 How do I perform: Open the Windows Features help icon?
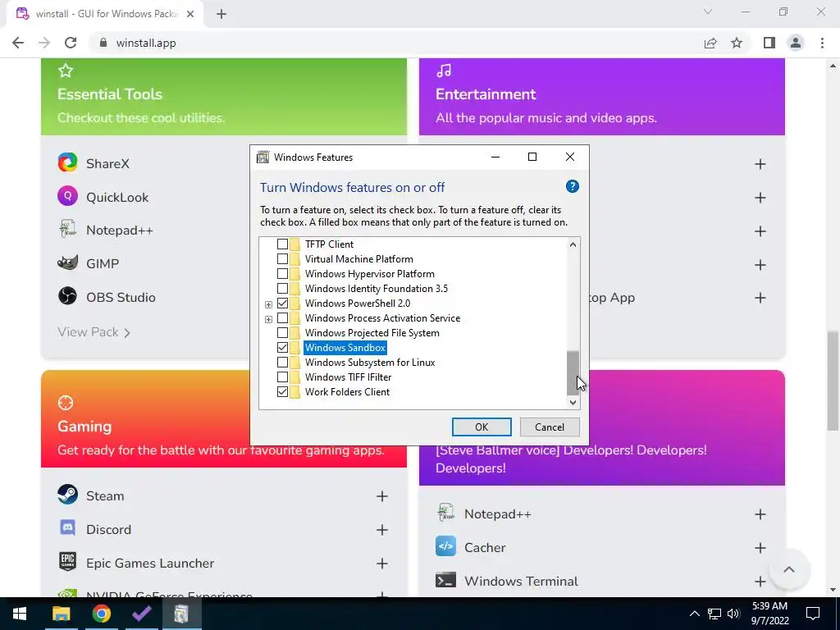pos(572,186)
